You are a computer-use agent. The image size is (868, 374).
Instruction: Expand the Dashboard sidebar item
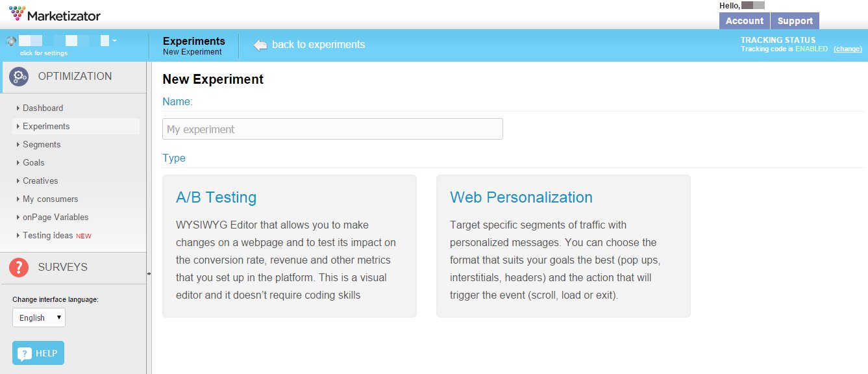43,108
